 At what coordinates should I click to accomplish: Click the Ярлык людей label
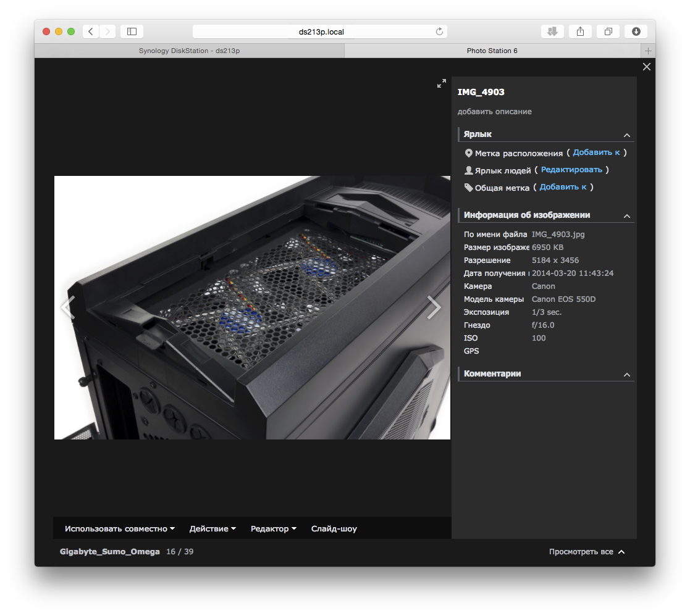tap(503, 170)
